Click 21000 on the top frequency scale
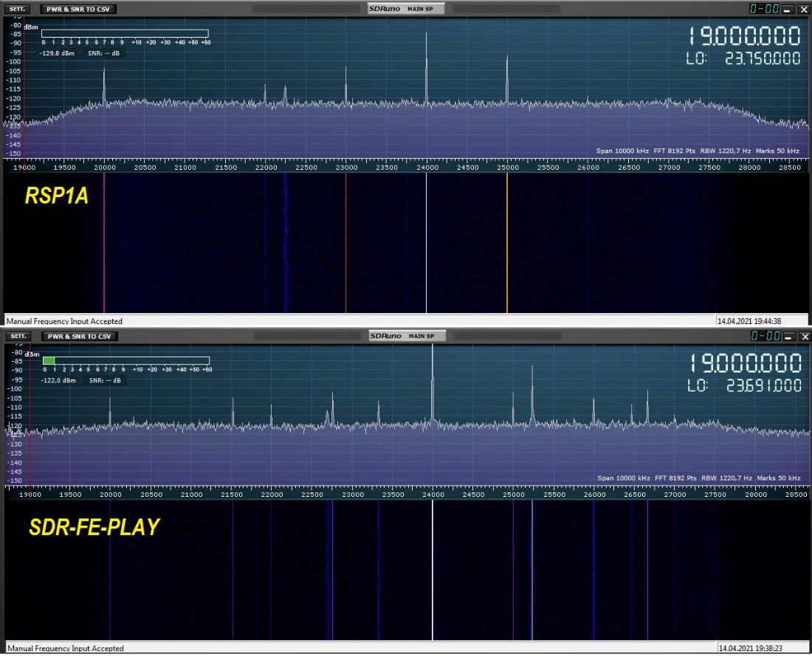Image resolution: width=812 pixels, height=657 pixels. coord(185,168)
